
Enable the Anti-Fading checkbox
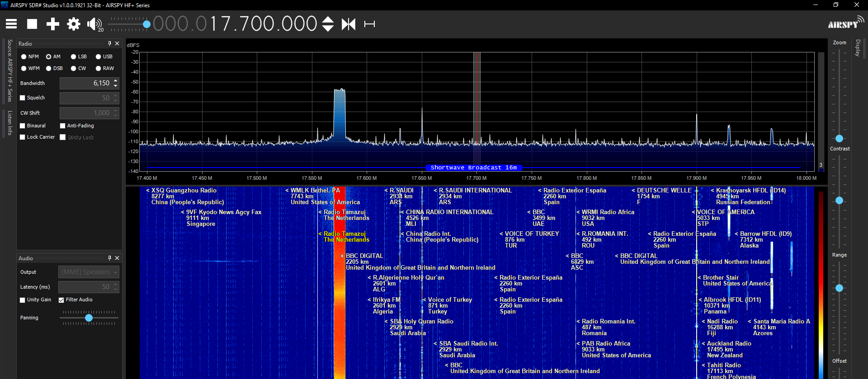pos(63,126)
